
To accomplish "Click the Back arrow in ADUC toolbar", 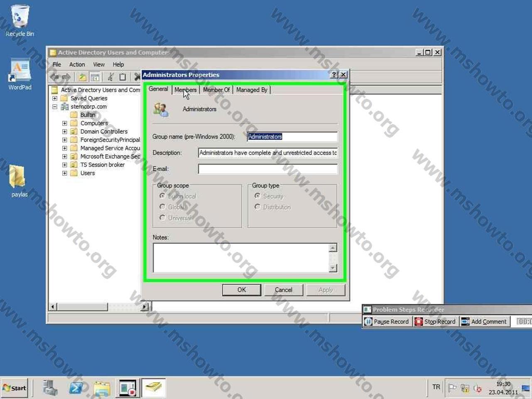I will coord(55,77).
